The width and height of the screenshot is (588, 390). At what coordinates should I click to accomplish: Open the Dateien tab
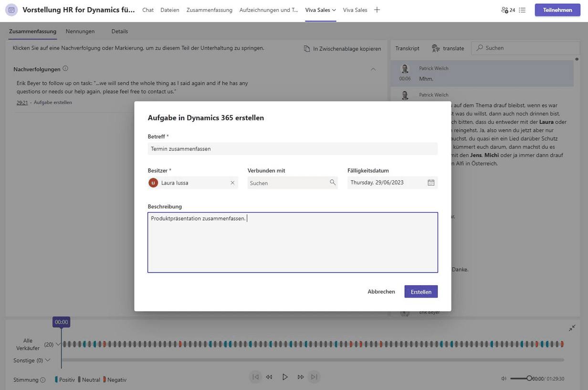(x=170, y=10)
